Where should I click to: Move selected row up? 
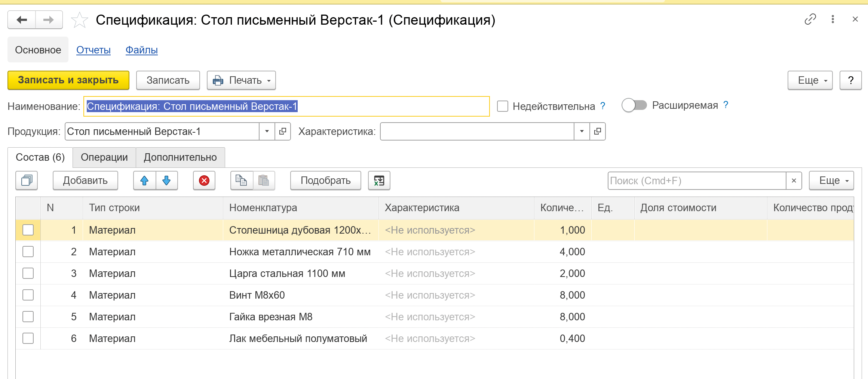tap(144, 181)
